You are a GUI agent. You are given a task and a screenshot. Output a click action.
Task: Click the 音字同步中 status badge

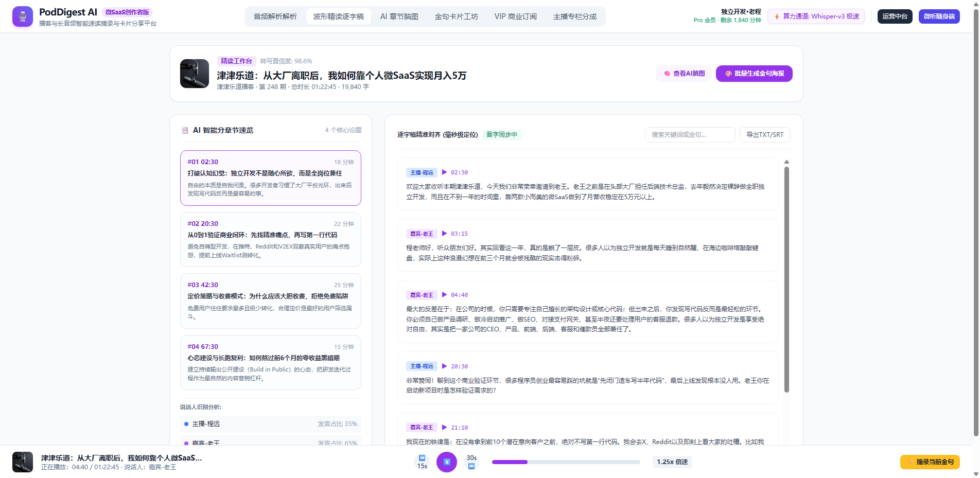(502, 135)
